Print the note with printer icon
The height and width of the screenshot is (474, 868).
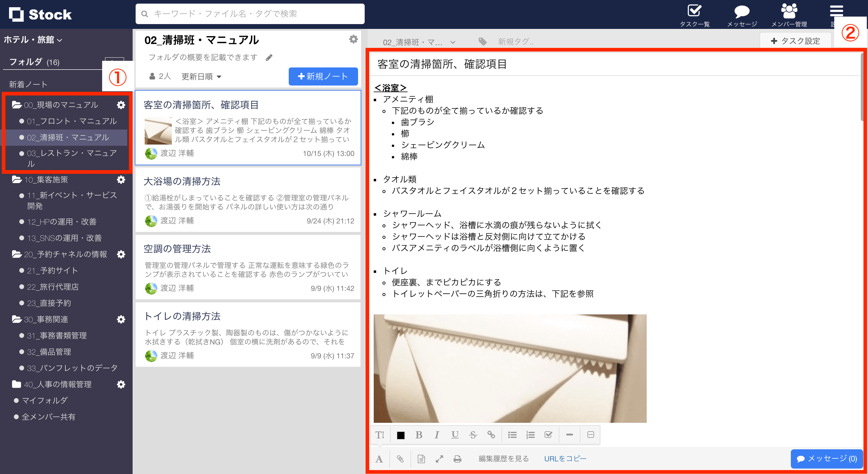pos(457,459)
